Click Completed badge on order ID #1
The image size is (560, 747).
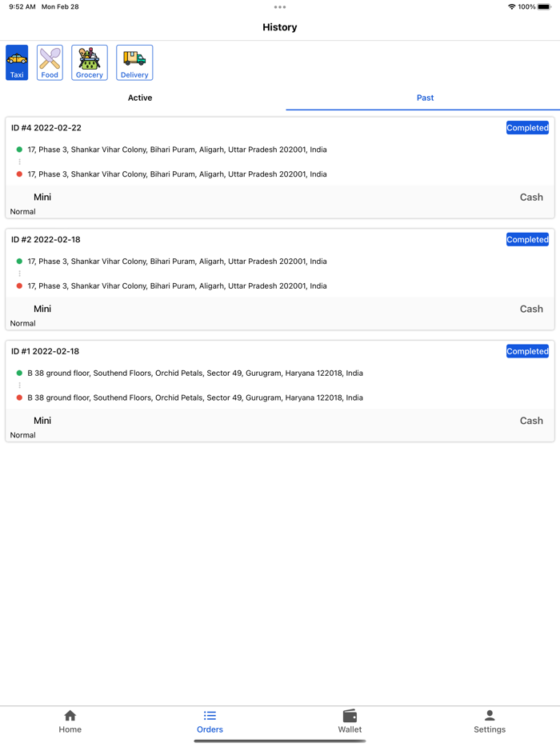[x=527, y=351]
